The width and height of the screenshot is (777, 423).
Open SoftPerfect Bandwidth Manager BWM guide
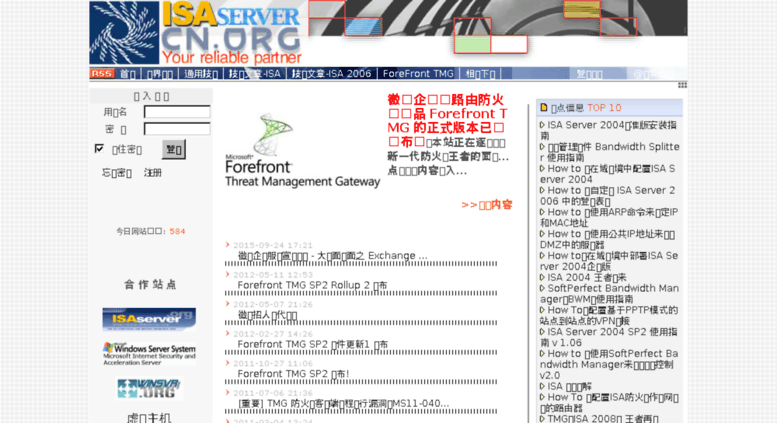click(610, 294)
